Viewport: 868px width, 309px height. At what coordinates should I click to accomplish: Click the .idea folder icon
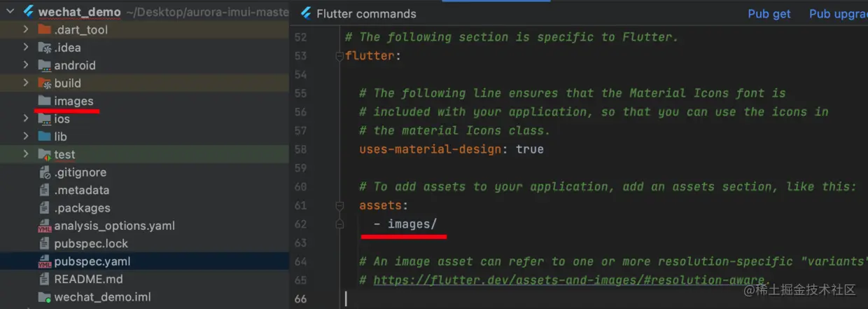click(45, 48)
